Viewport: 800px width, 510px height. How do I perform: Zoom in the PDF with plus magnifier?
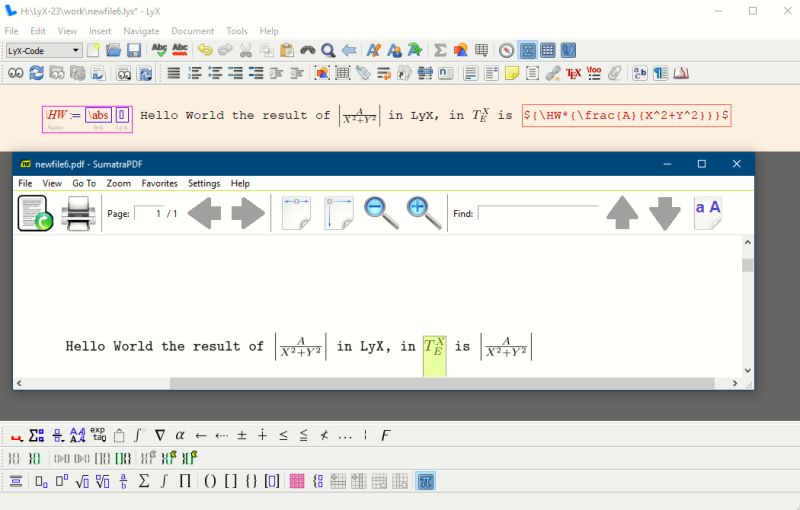(424, 213)
